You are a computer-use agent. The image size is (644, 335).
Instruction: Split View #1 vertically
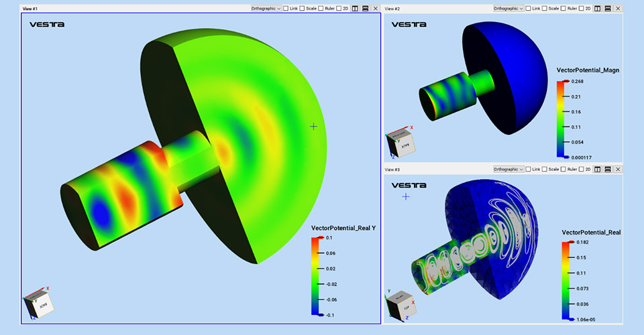coord(355,9)
